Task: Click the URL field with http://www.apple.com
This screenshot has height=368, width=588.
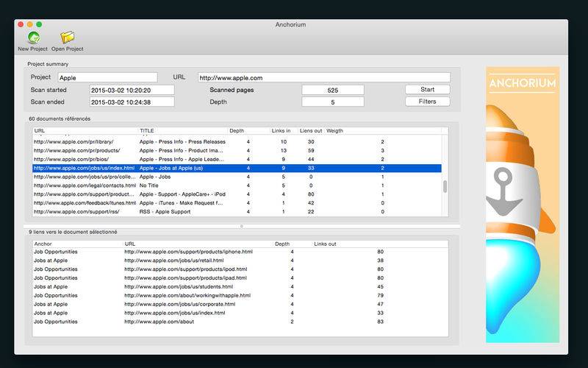Action: pos(324,78)
